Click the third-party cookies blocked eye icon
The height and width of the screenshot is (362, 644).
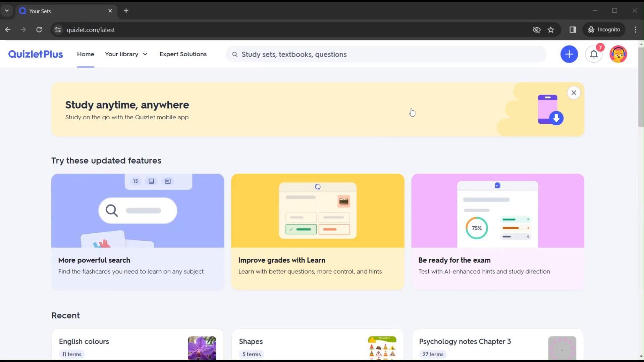(x=536, y=30)
